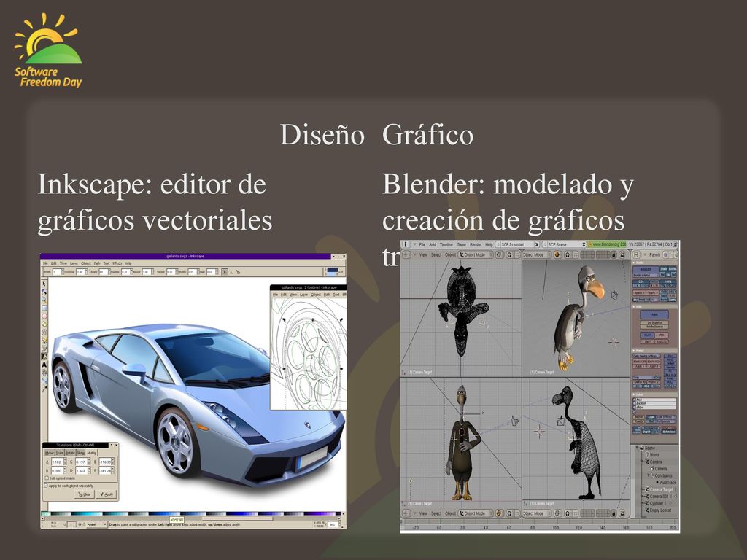Click the Apply button in Transform dialog
Viewport: 747px width, 560px height.
pos(107,494)
